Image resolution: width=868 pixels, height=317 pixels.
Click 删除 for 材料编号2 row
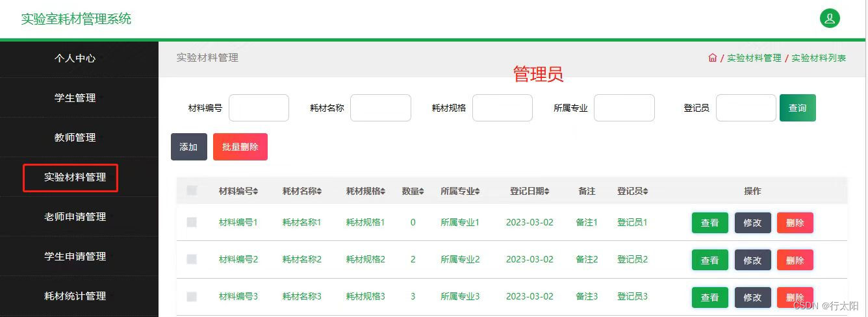795,260
